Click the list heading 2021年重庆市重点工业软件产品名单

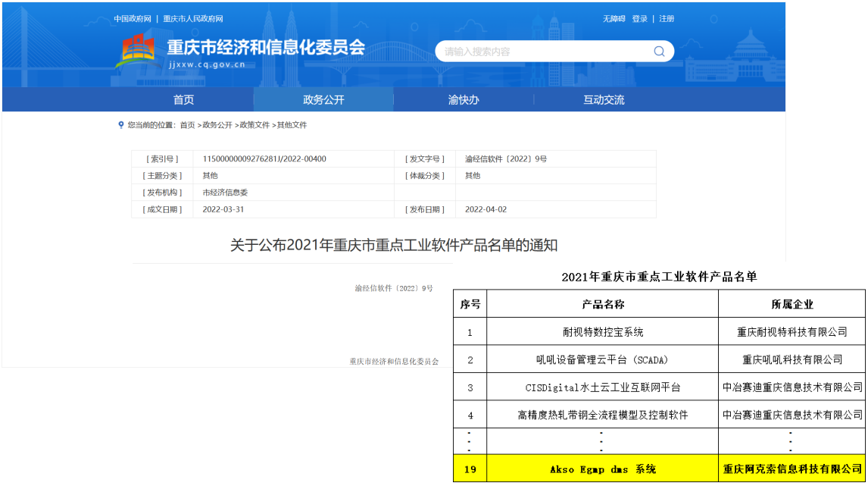659,277
